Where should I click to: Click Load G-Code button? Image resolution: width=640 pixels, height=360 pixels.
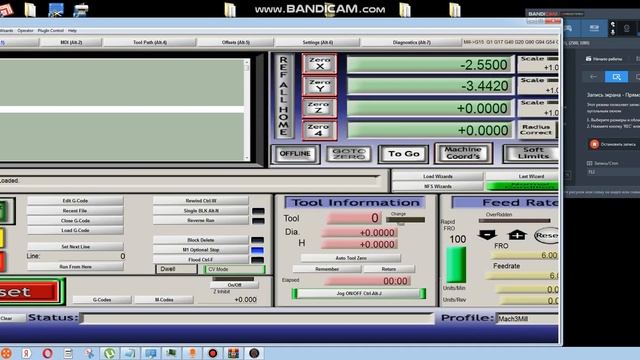click(x=75, y=230)
